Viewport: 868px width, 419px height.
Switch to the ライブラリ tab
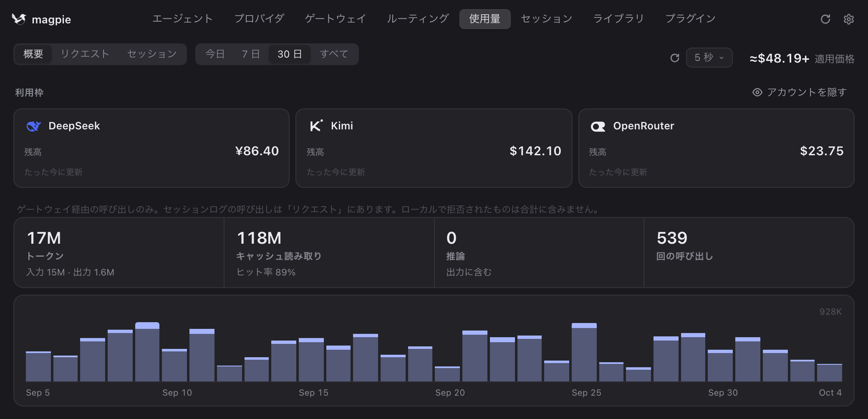618,19
